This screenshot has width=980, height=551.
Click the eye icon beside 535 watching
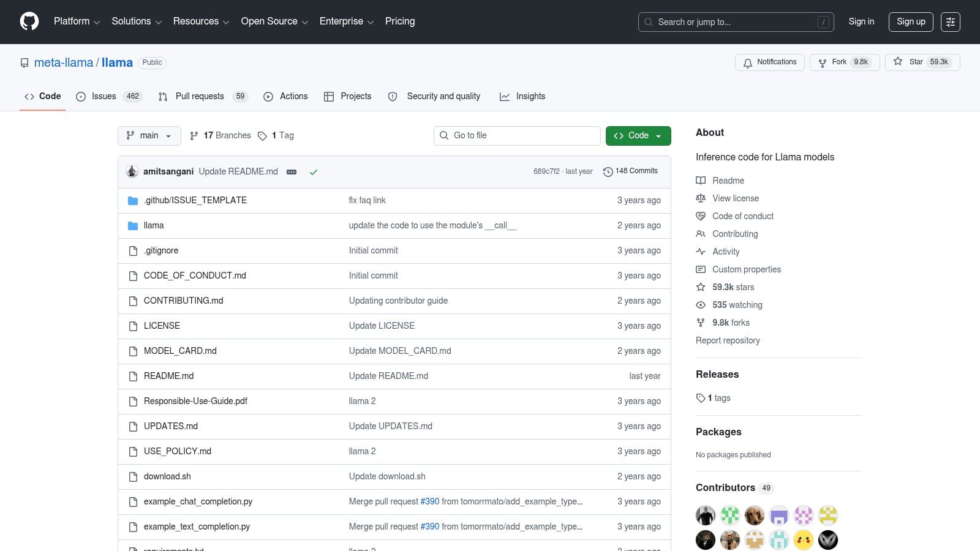tap(701, 305)
